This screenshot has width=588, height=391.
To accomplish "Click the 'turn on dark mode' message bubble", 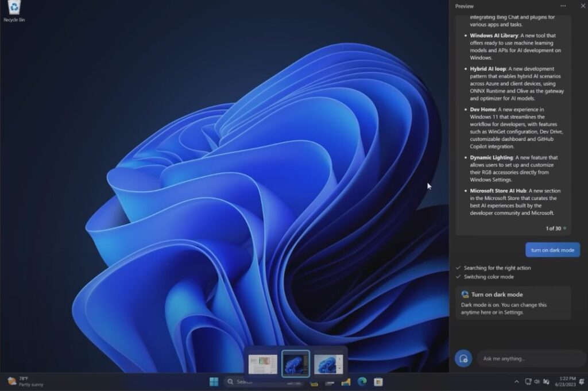I will 552,250.
